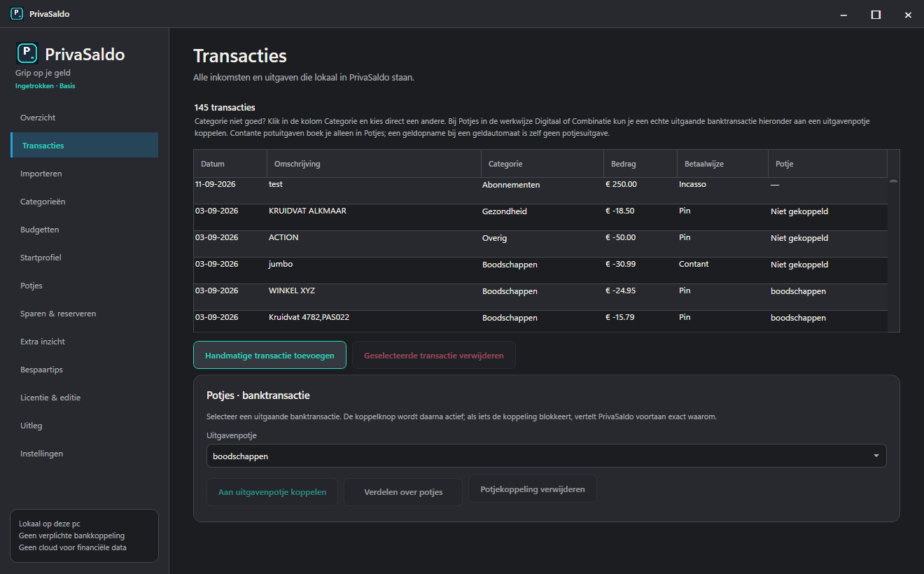This screenshot has height=574, width=924.
Task: Go to Bespaartips
Action: pyautogui.click(x=84, y=370)
